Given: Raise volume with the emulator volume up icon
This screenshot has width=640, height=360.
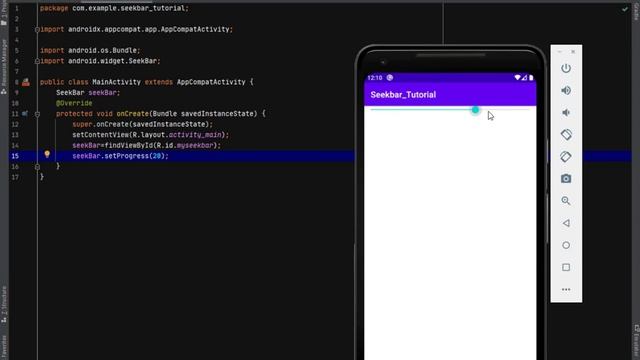Looking at the screenshot, I should coord(566,90).
